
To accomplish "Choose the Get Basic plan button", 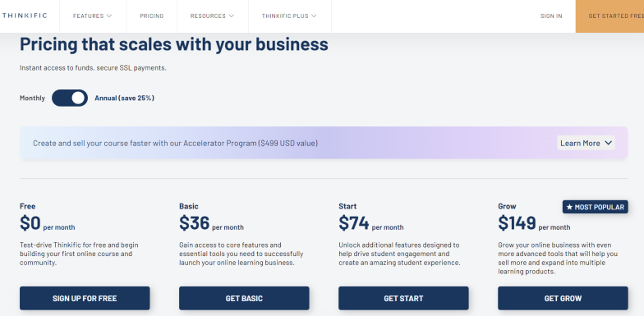I will point(244,299).
